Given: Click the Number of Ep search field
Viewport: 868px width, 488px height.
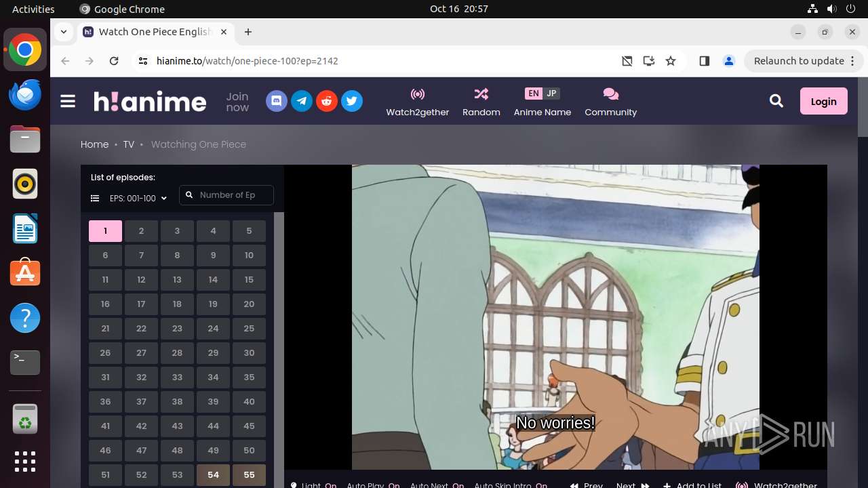Looking at the screenshot, I should pos(226,195).
